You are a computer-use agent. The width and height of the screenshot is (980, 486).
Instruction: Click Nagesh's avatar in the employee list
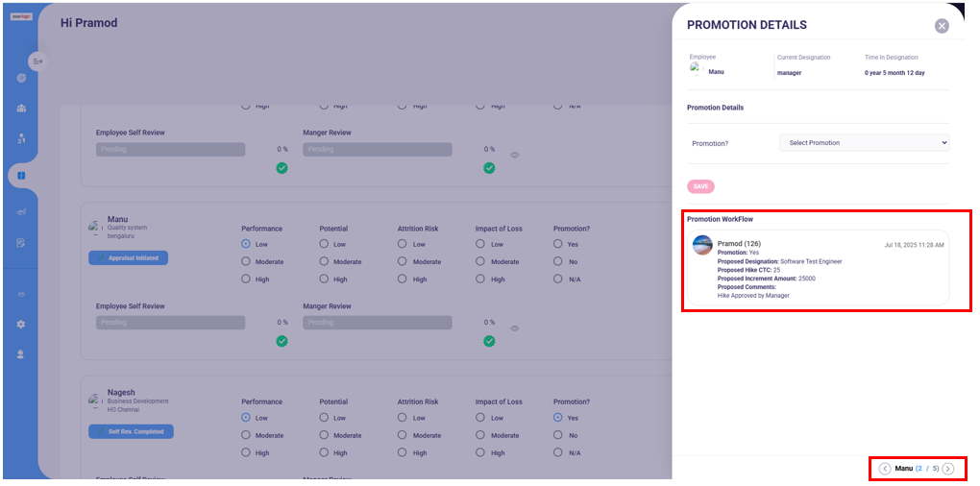(94, 401)
